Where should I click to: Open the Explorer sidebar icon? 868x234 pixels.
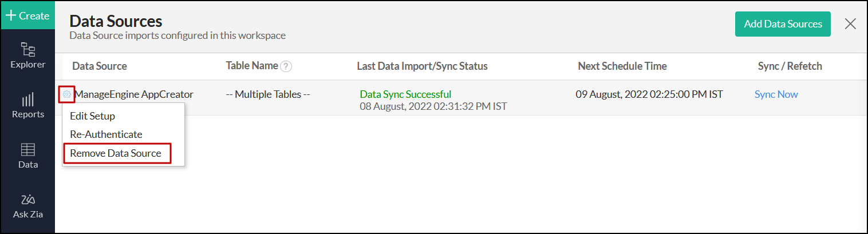[27, 55]
